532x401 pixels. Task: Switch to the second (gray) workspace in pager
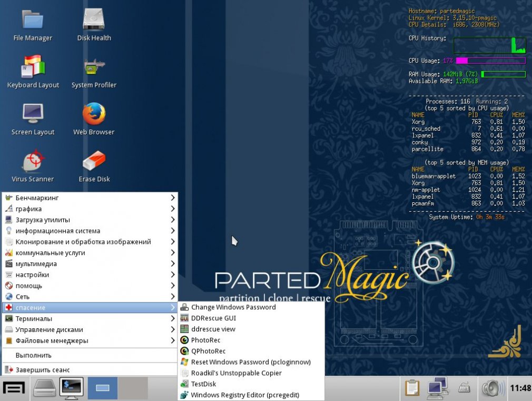tap(133, 388)
